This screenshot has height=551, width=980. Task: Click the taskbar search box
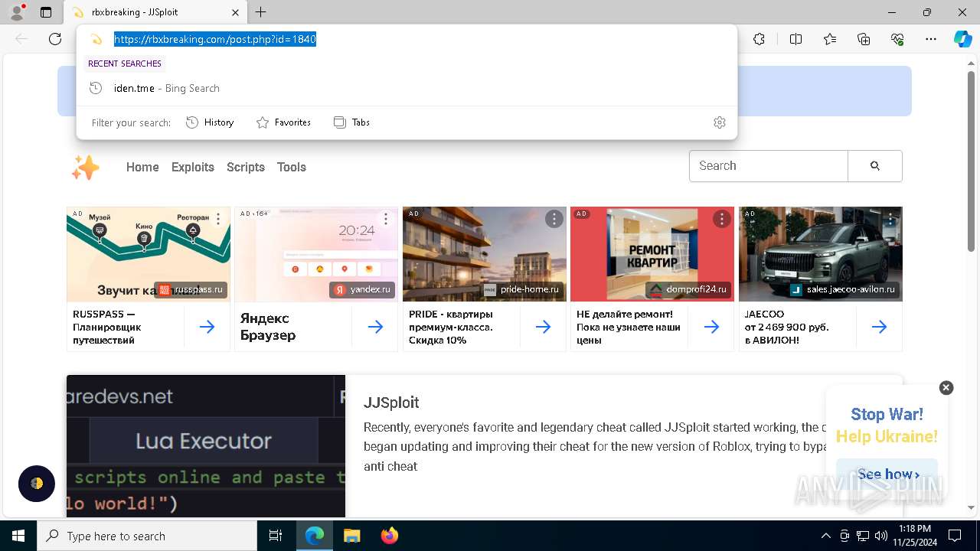click(x=147, y=536)
